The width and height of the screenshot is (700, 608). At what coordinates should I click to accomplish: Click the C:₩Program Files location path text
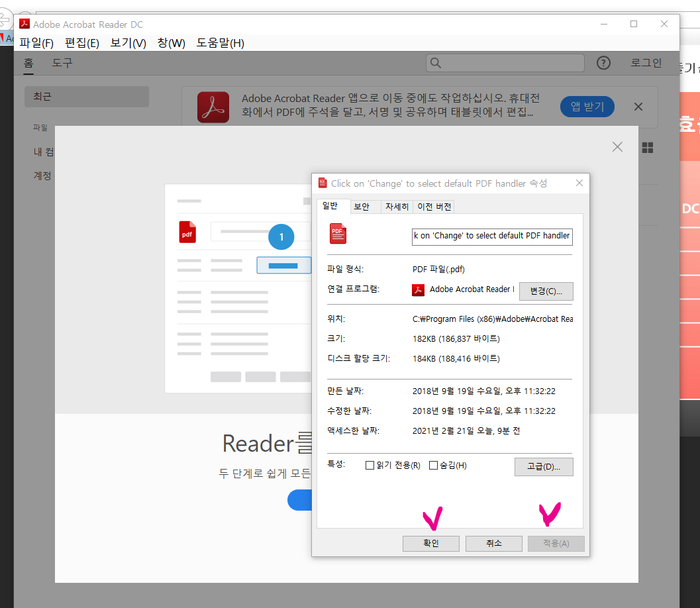pyautogui.click(x=493, y=319)
